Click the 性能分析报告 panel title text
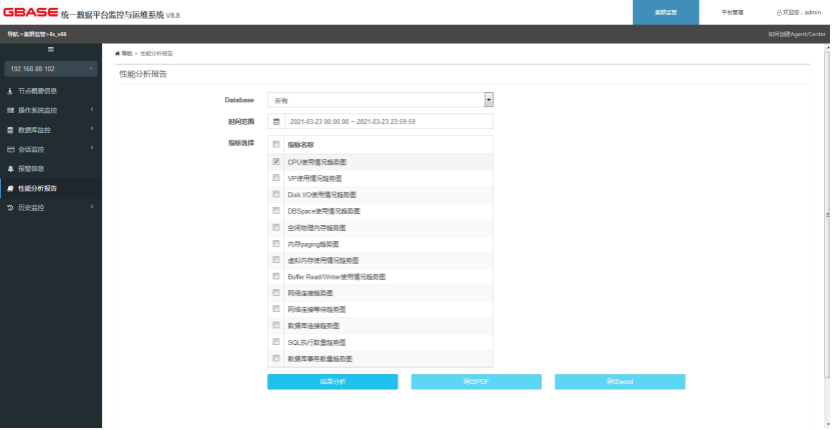Screen dimensions: 832x430 coord(143,74)
